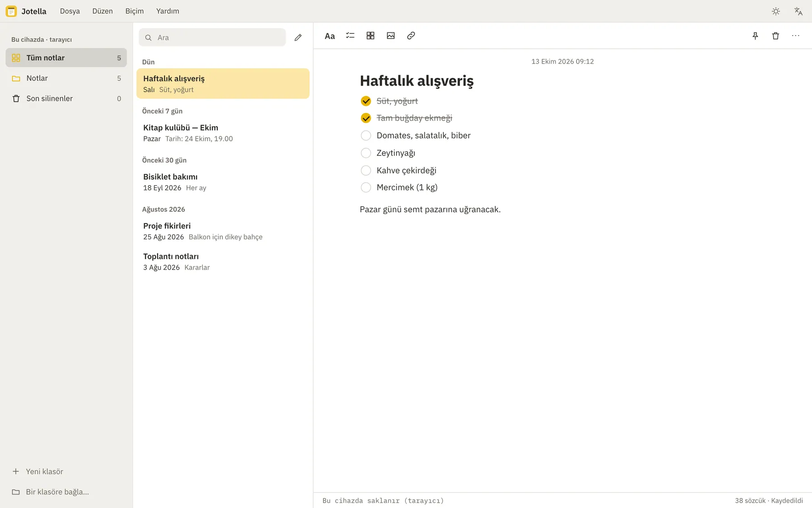The width and height of the screenshot is (812, 508).
Task: Click the Jotella app logo
Action: tap(11, 11)
